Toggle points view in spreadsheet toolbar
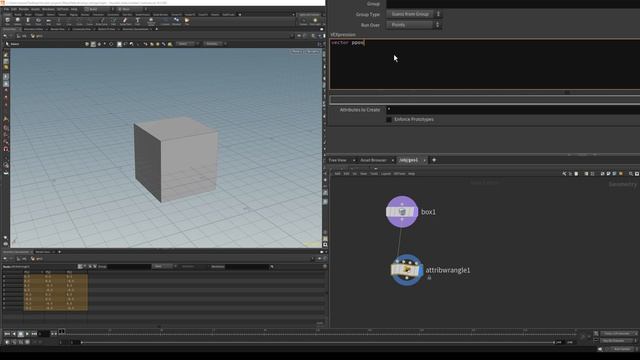 pyautogui.click(x=80, y=267)
